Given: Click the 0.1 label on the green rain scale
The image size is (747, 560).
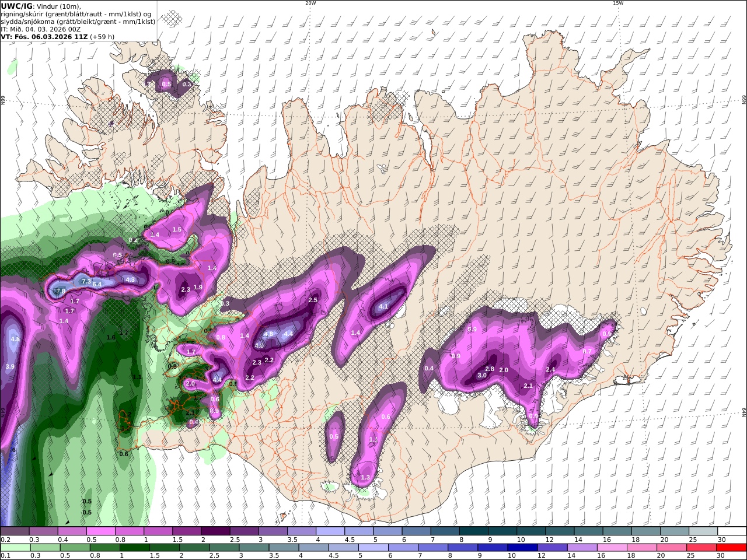Looking at the screenshot, I should pyautogui.click(x=5, y=556).
